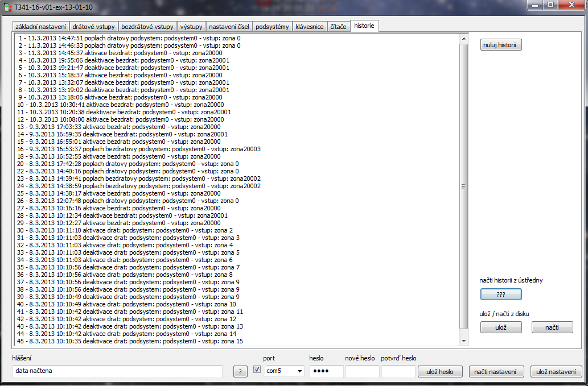Select history entry 22 at 14:40:16
The image size is (588, 386).
pos(128,171)
